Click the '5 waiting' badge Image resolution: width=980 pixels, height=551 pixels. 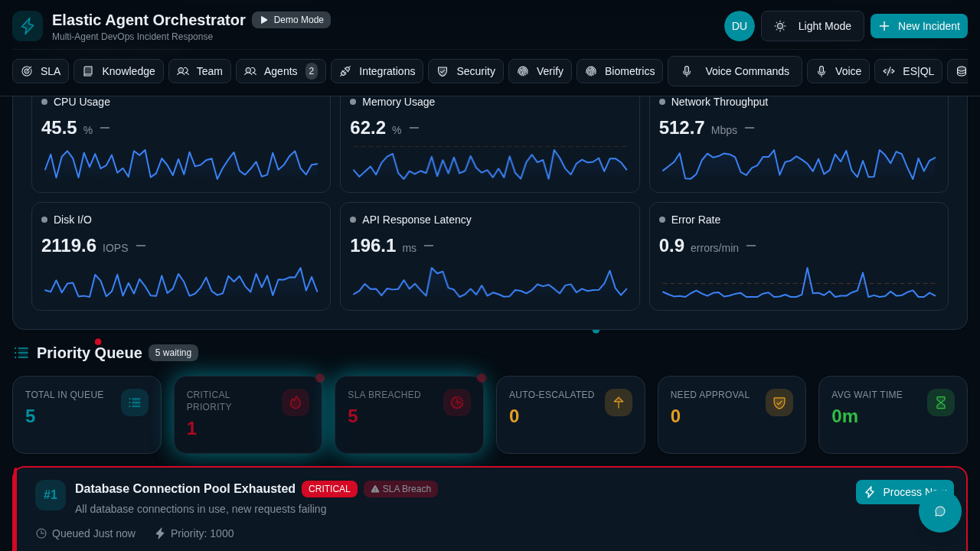coord(173,353)
